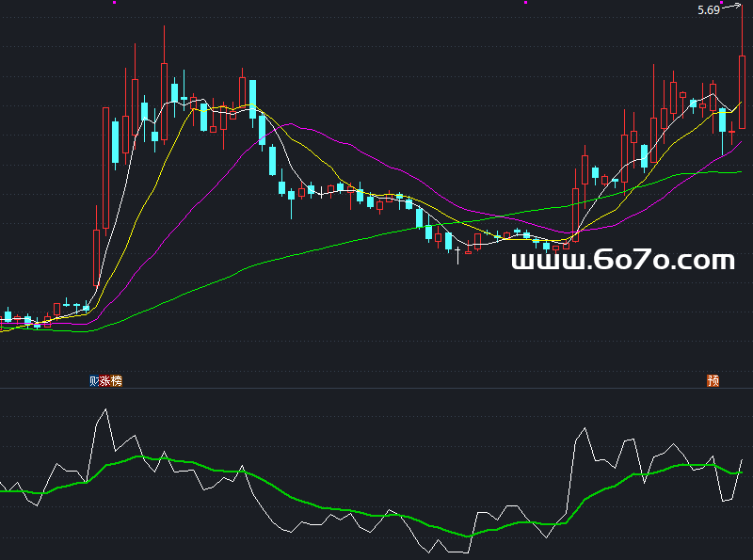Click the first candlestick at chart's left edge
753x560 pixels.
pyautogui.click(x=8, y=315)
